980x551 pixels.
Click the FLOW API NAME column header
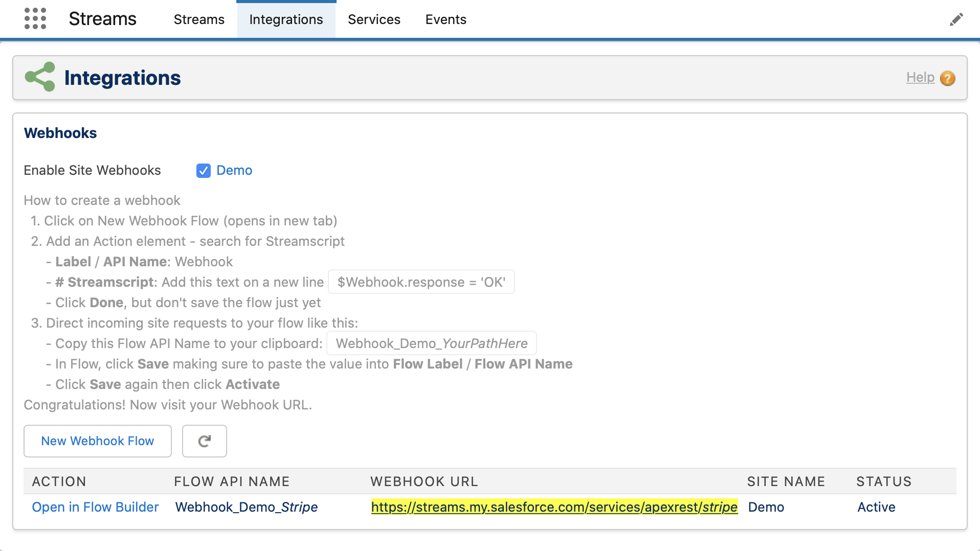pyautogui.click(x=232, y=481)
